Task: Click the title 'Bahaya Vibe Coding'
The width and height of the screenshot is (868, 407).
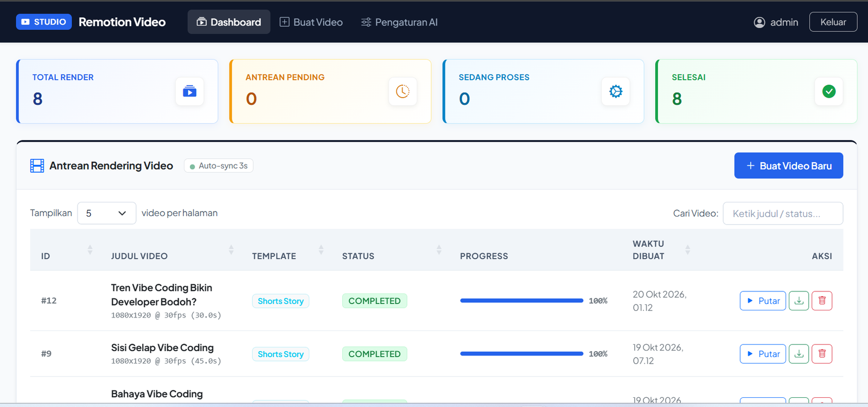Action: pos(157,394)
